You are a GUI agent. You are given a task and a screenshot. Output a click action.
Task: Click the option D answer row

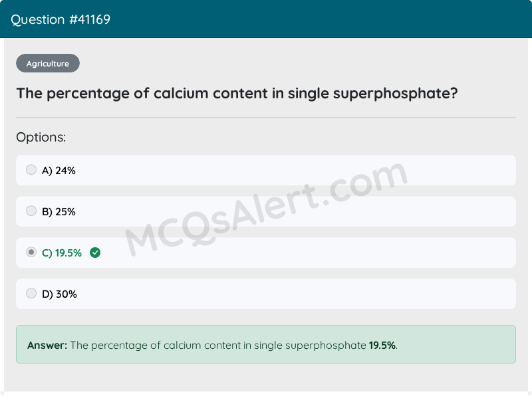pyautogui.click(x=266, y=293)
